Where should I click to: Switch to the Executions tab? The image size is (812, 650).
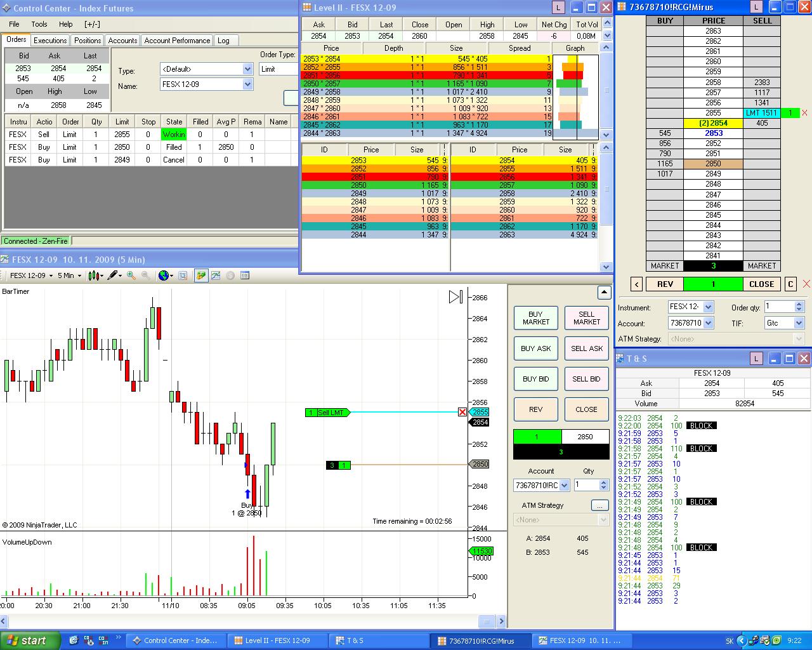coord(50,40)
